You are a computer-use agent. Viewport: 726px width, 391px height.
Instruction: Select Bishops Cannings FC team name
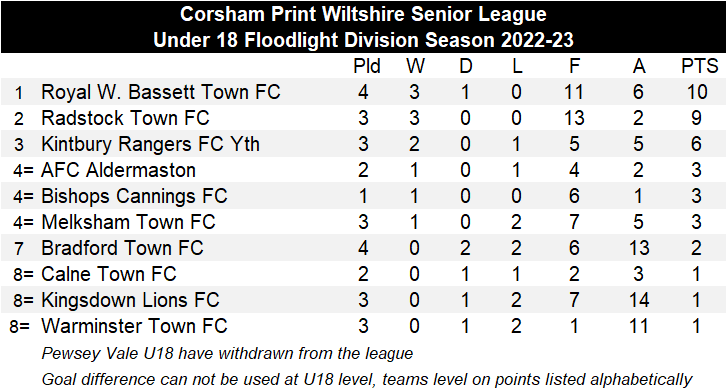pyautogui.click(x=134, y=196)
